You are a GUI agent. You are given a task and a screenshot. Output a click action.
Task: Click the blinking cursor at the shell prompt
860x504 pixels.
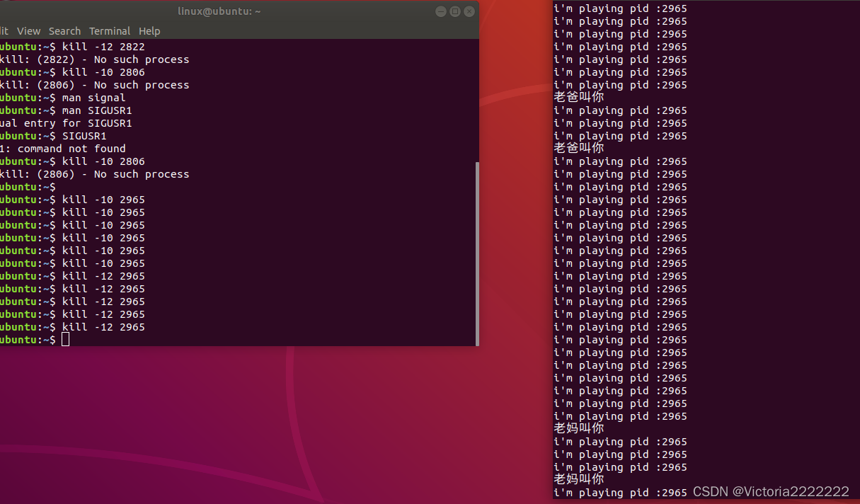click(64, 339)
